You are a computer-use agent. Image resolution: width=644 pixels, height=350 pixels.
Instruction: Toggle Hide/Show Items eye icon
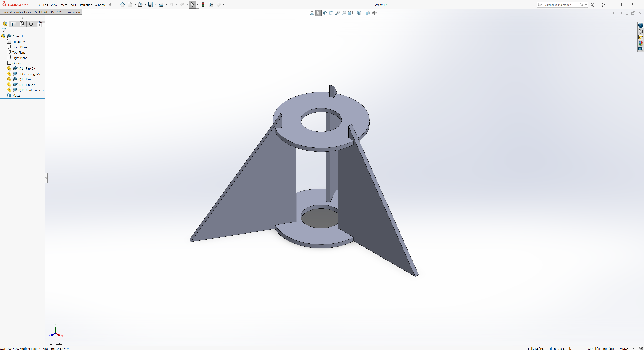[x=374, y=13]
